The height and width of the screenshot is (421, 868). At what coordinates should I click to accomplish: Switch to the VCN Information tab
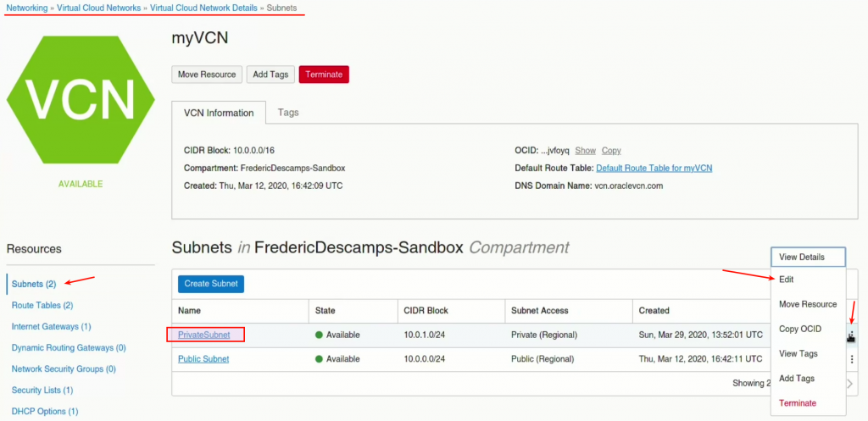pyautogui.click(x=219, y=113)
